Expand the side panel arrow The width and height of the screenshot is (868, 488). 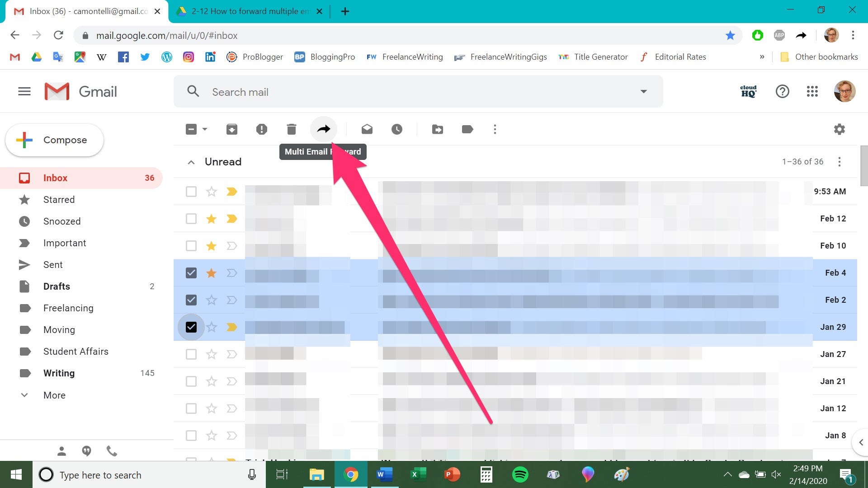click(861, 442)
